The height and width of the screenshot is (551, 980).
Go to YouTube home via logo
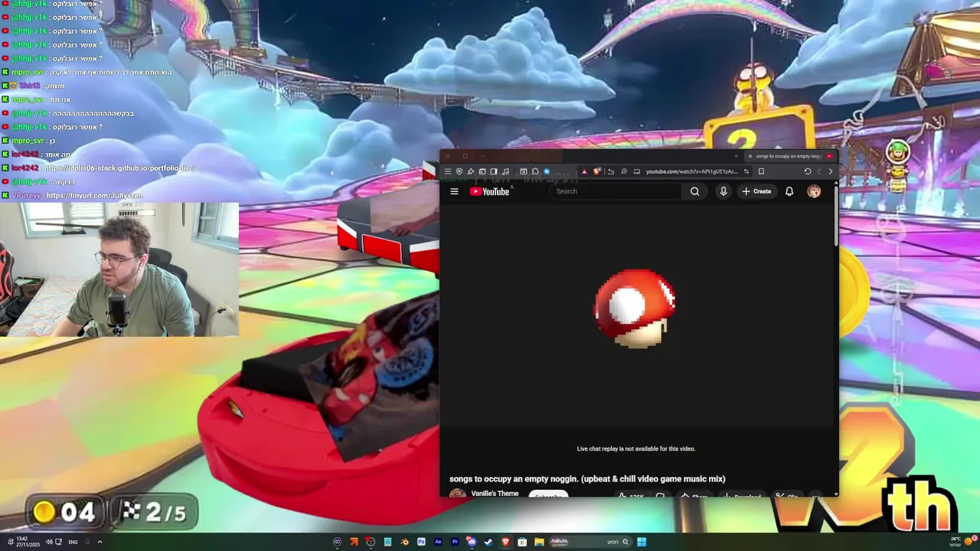click(x=490, y=191)
